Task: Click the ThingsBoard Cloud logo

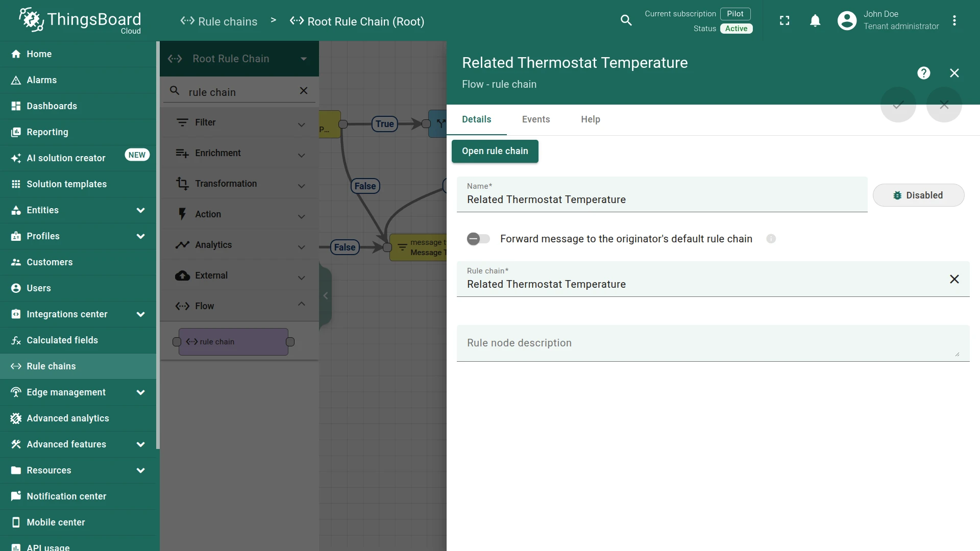Action: pos(80,20)
